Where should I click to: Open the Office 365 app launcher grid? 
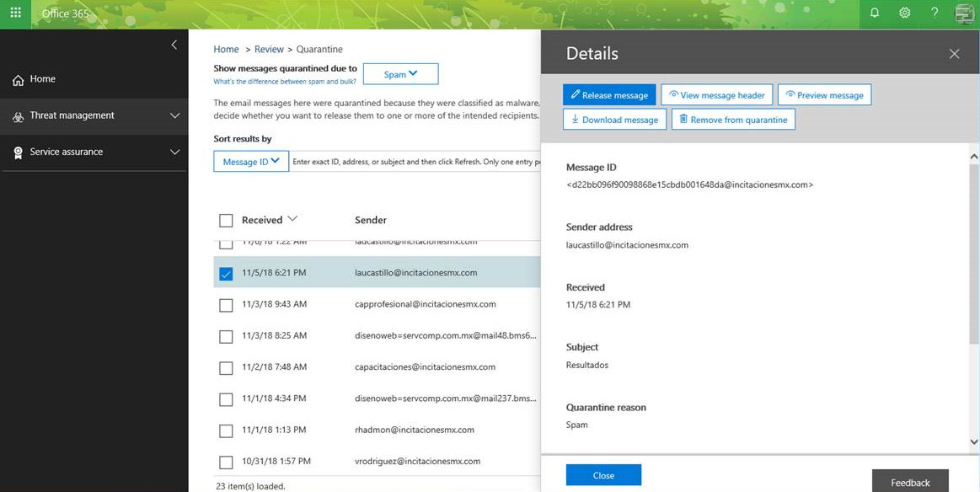click(15, 13)
